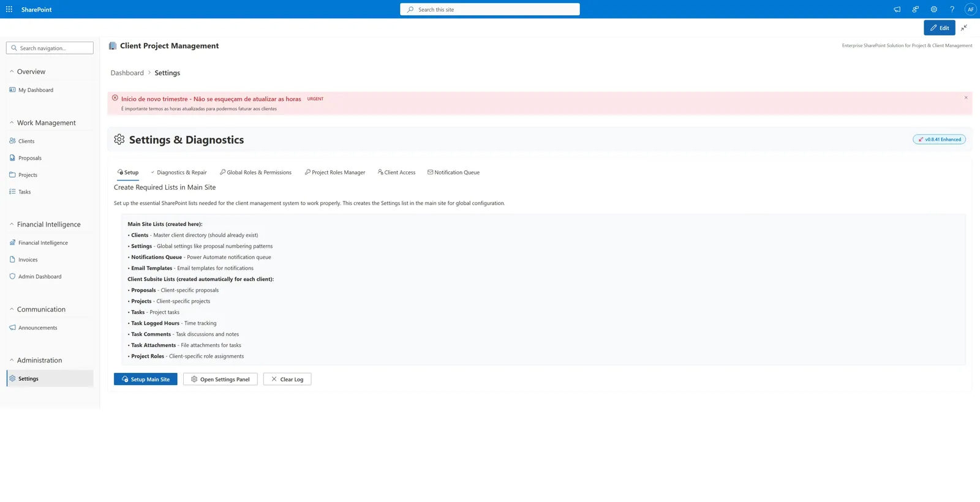The height and width of the screenshot is (502, 980).
Task: Go to the Client Access tab
Action: 396,173
